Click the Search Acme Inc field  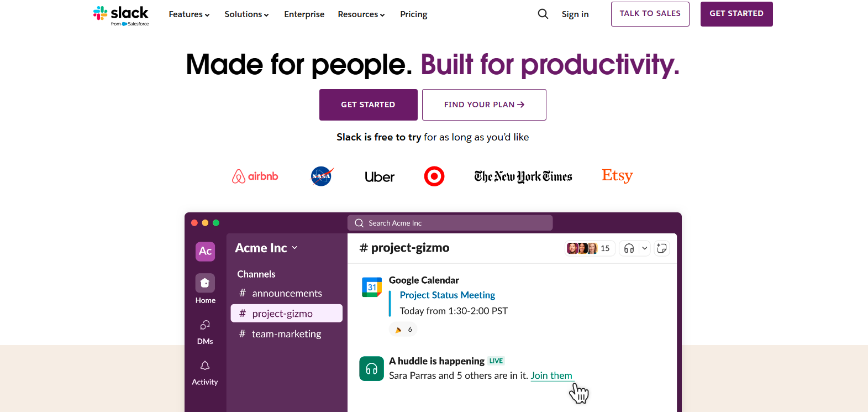[x=450, y=223]
